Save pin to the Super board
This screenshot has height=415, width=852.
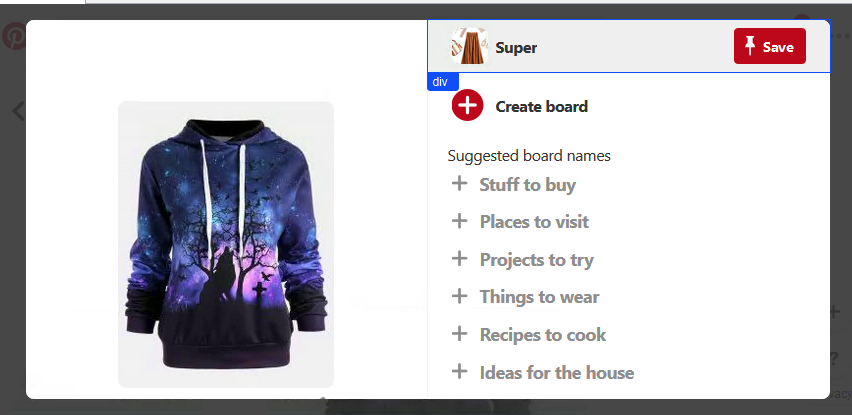click(x=769, y=46)
